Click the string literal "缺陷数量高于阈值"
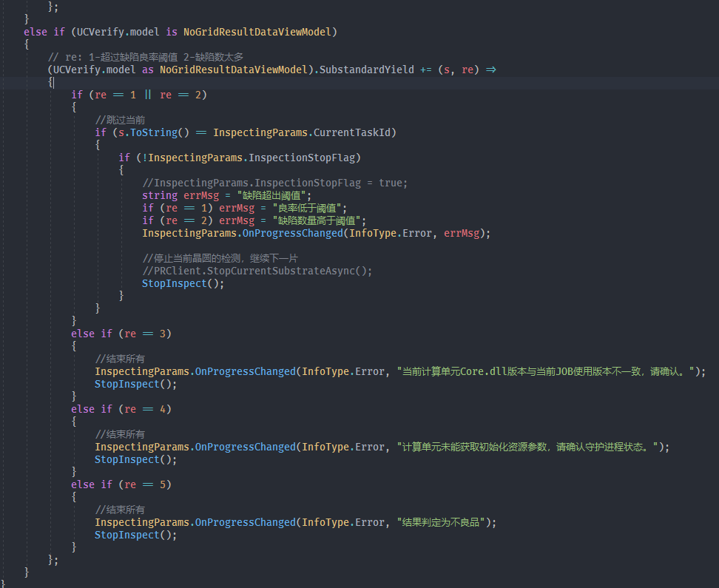 (317, 220)
